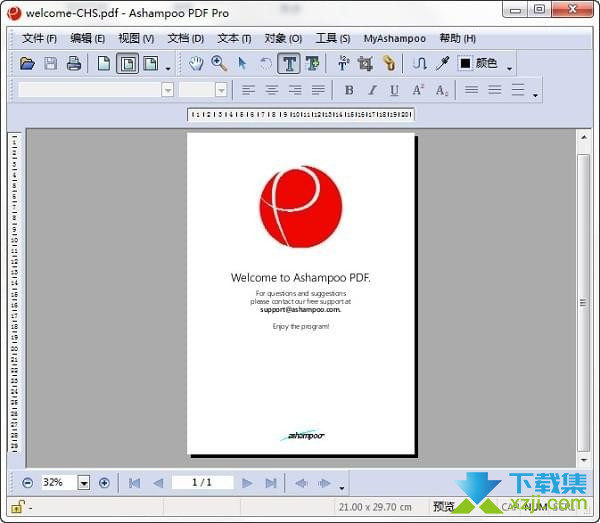Expand the formatting toolbar options arrow

(x=535, y=95)
